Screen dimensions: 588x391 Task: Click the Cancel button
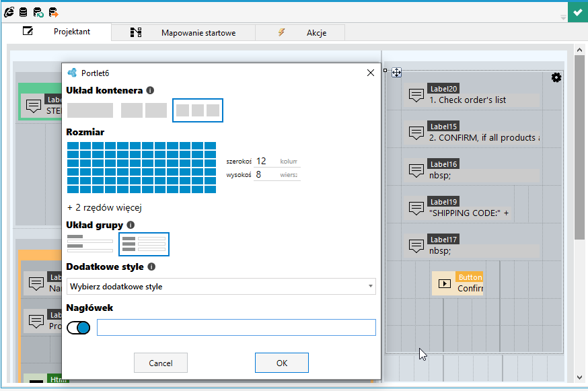(161, 363)
